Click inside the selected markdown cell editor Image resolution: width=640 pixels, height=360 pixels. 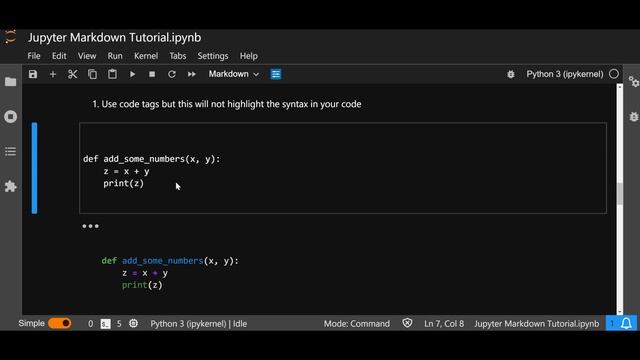click(x=343, y=168)
